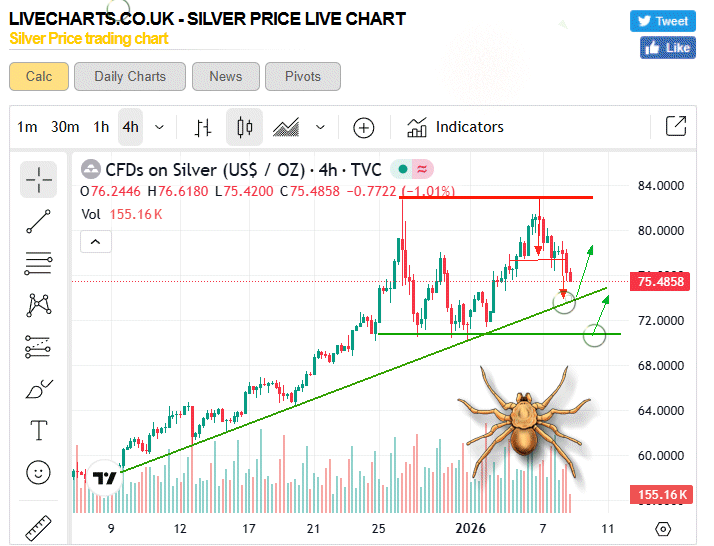Open the chart style dropdown arrow
Image resolution: width=714 pixels, height=546 pixels.
(x=320, y=127)
